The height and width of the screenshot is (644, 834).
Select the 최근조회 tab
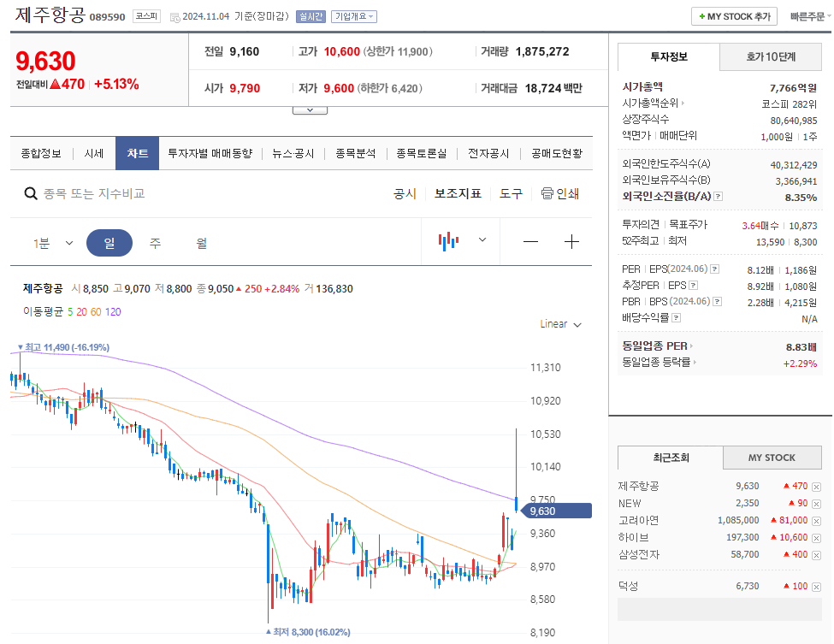[671, 458]
